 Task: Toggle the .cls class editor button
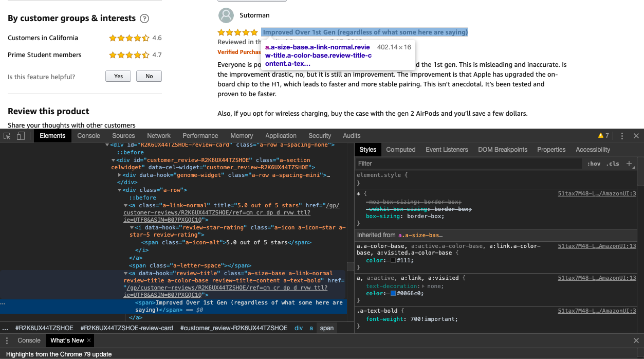pos(613,164)
